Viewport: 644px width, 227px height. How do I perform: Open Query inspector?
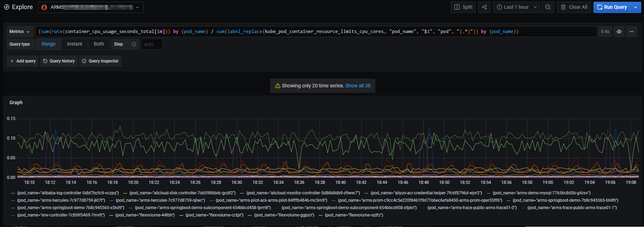point(100,61)
